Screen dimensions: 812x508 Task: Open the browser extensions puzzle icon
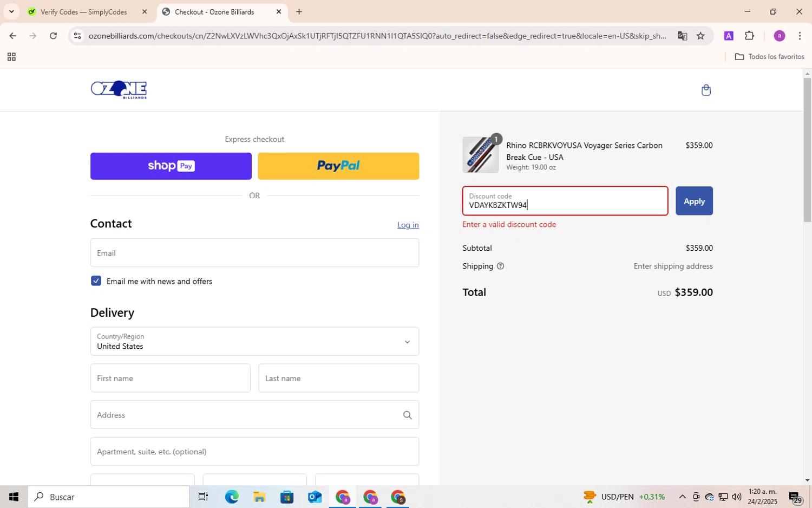tap(749, 36)
